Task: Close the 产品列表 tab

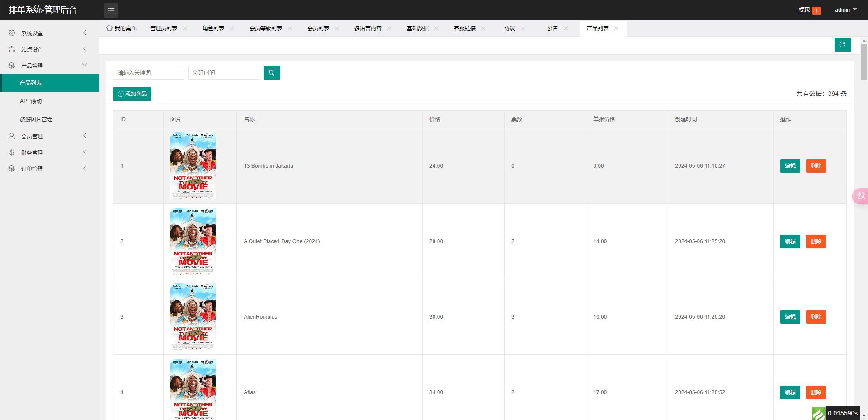Action: [616, 28]
